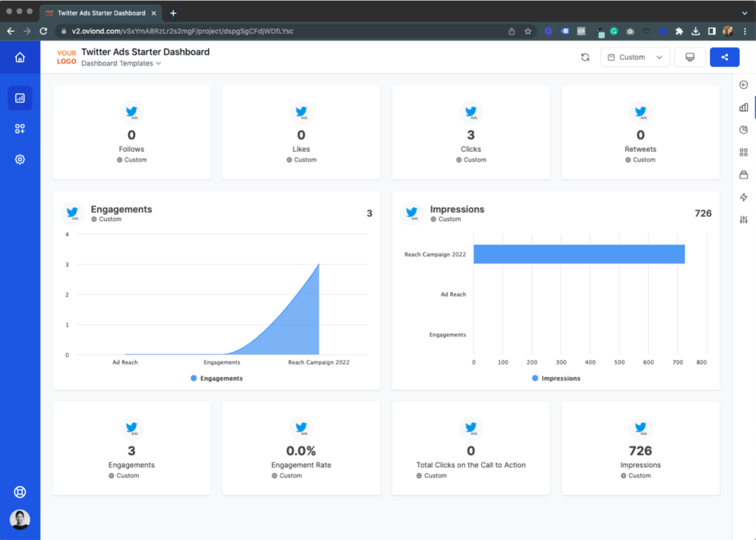The image size is (756, 540).
Task: Click the YOUR LOGO image
Action: [x=66, y=58]
